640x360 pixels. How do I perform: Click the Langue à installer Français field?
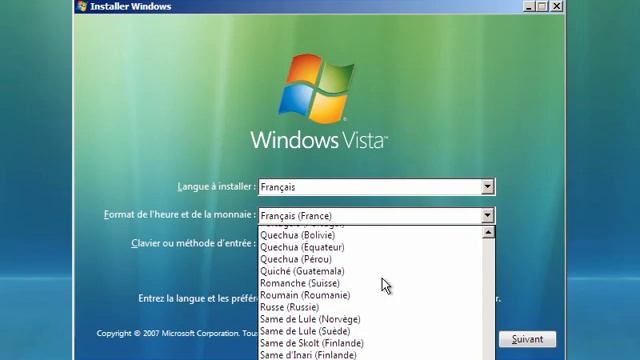(376, 187)
